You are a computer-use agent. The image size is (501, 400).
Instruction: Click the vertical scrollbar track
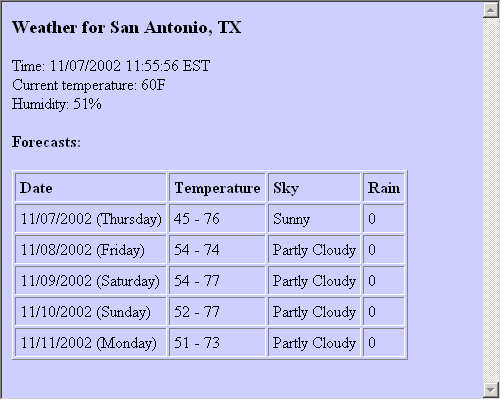[491, 200]
